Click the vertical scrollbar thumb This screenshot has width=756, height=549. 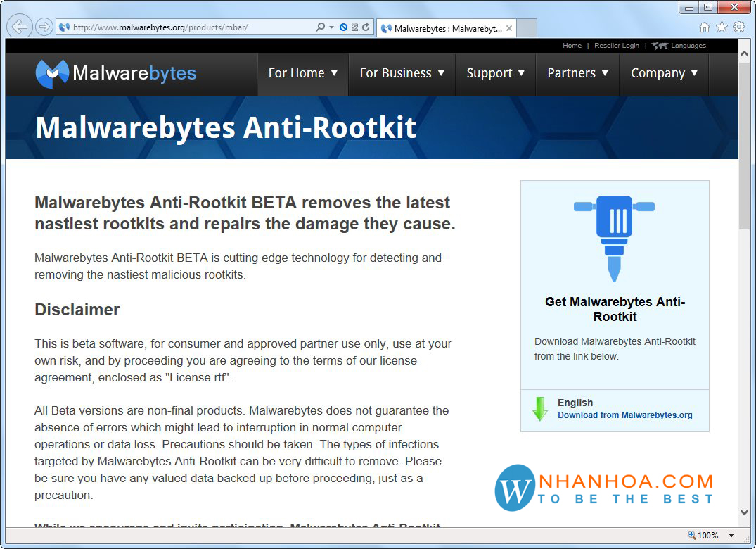point(745,146)
